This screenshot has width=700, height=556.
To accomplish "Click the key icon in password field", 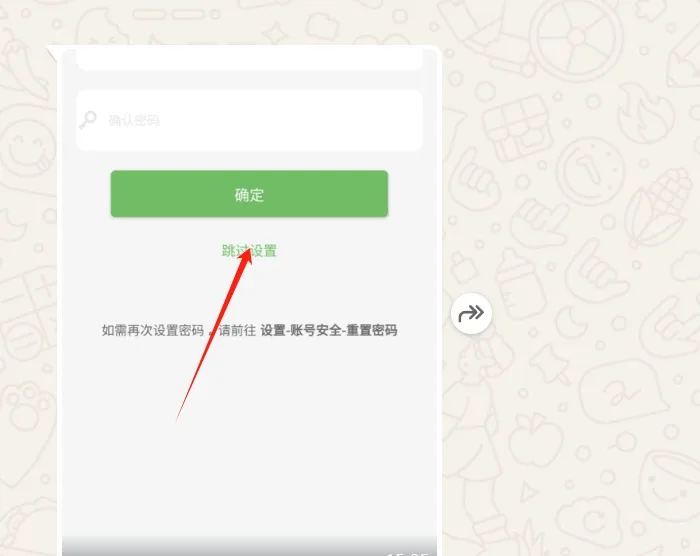I will click(88, 120).
